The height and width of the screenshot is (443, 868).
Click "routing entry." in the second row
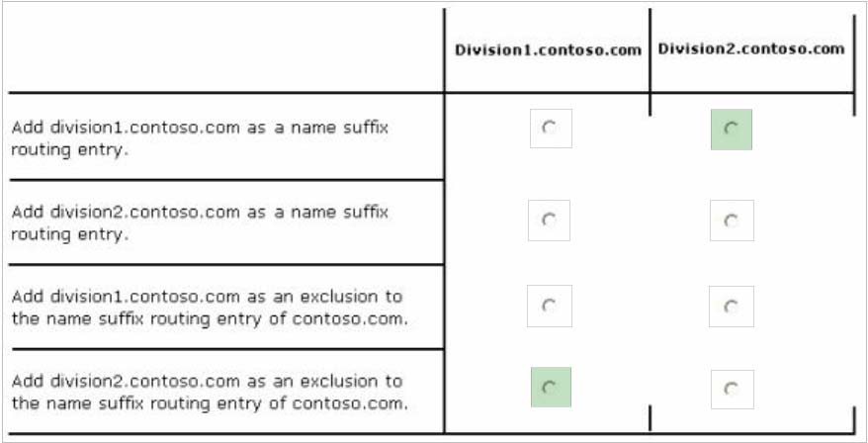(70, 236)
